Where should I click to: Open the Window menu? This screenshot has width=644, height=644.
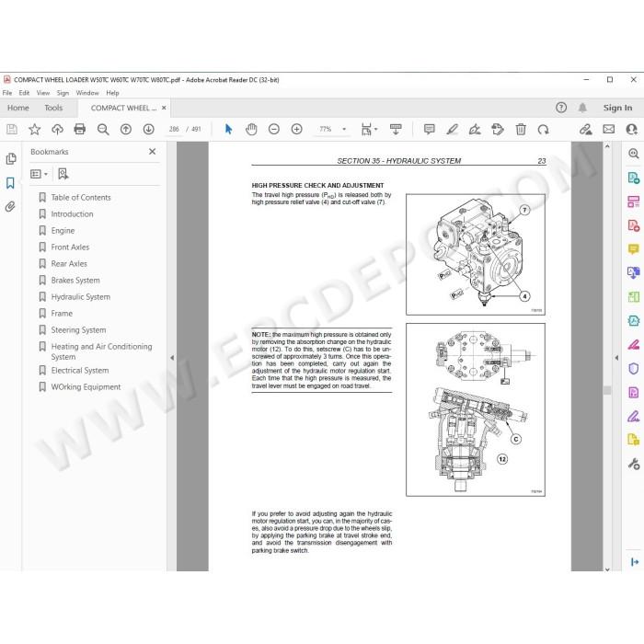87,93
